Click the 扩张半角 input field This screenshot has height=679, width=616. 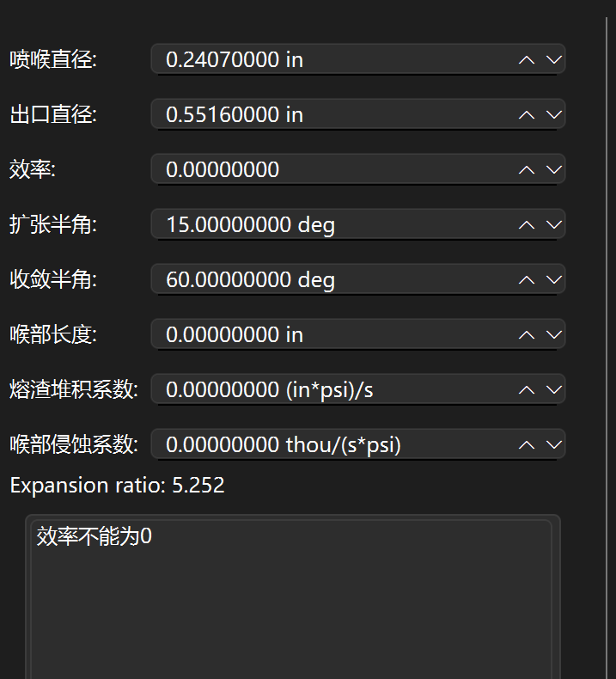point(358,224)
